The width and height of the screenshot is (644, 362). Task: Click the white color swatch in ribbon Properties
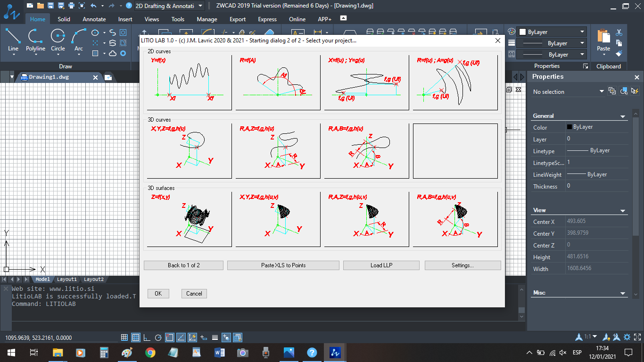click(522, 32)
